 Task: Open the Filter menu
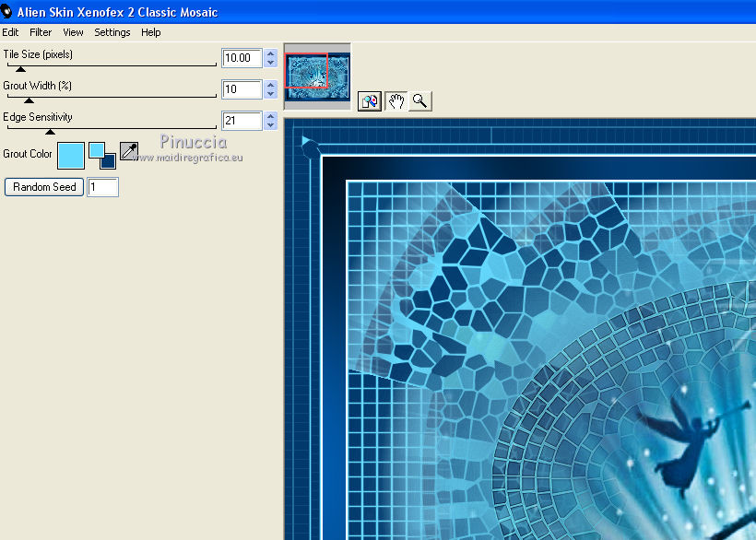(x=41, y=32)
